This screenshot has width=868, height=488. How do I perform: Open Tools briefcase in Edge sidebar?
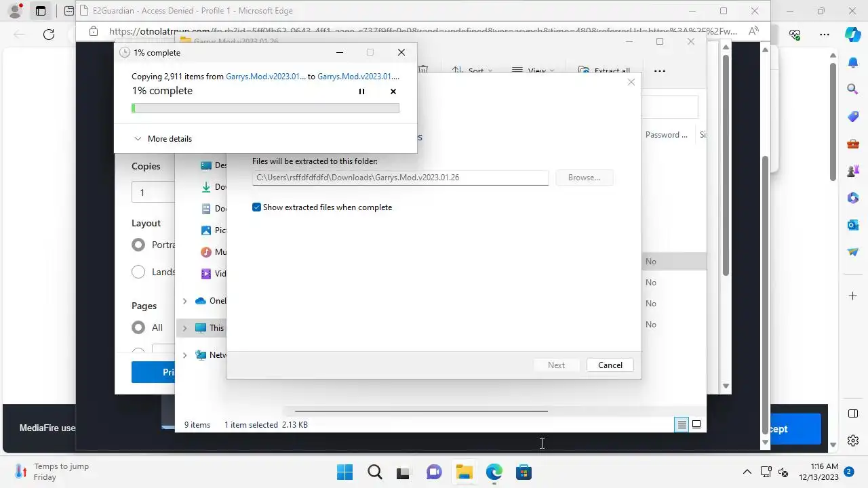point(853,144)
